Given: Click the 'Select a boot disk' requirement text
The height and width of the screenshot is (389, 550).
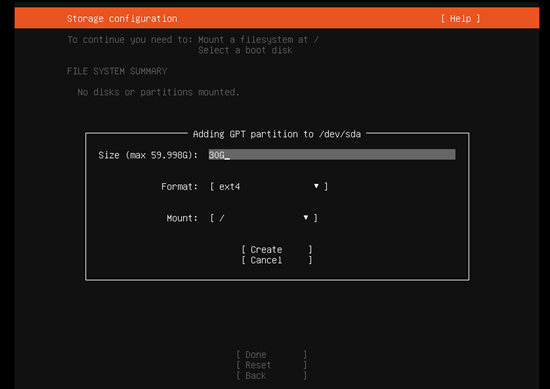Looking at the screenshot, I should click(x=245, y=50).
